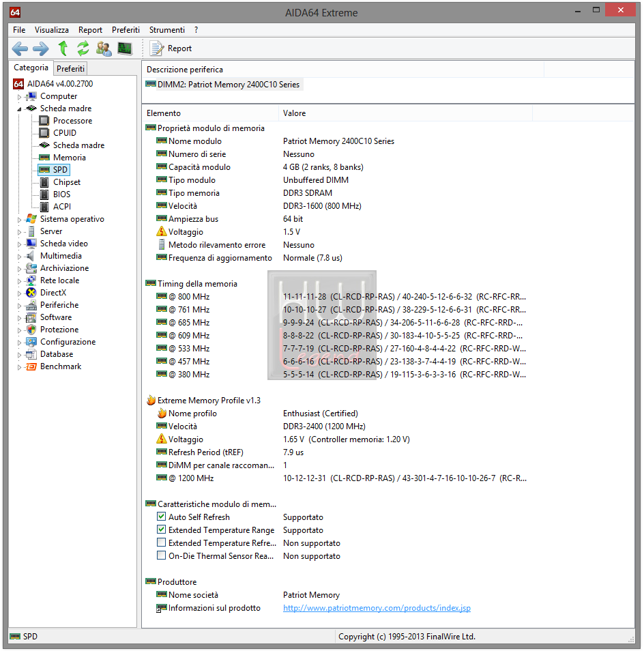
Task: Select the Chipset icon
Action: [x=44, y=182]
